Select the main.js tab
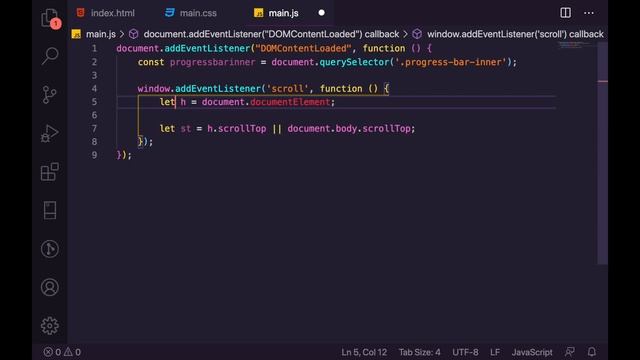This screenshot has width=640, height=360. pyautogui.click(x=283, y=13)
